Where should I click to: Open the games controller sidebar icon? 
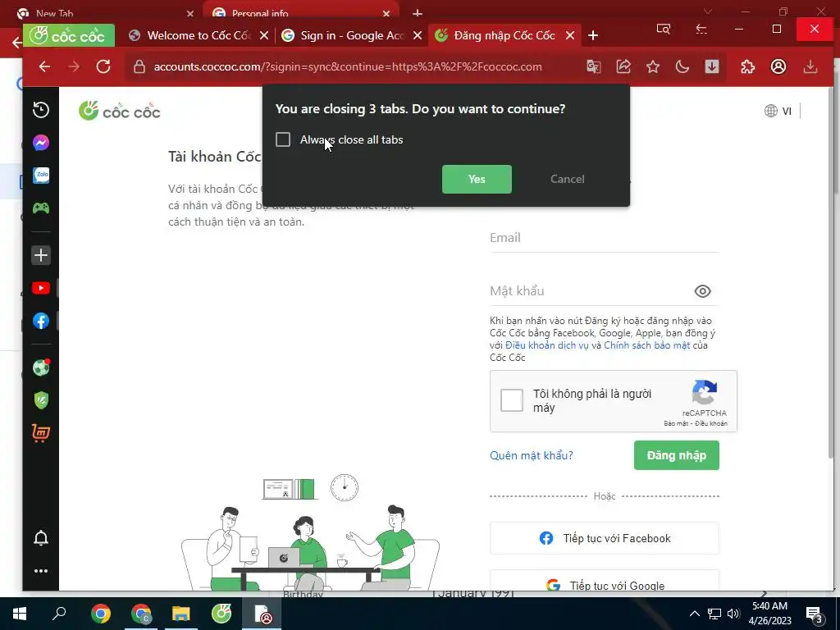tap(41, 208)
